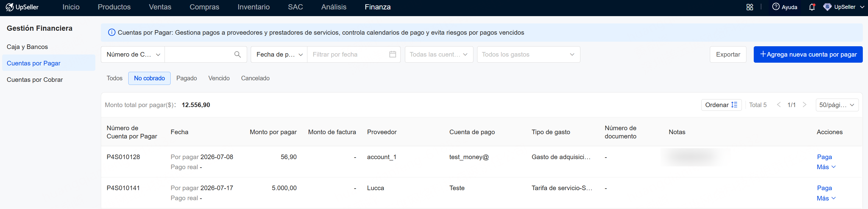Viewport: 868px width, 209px height.
Task: Click the Ordenar sort button
Action: (x=721, y=105)
